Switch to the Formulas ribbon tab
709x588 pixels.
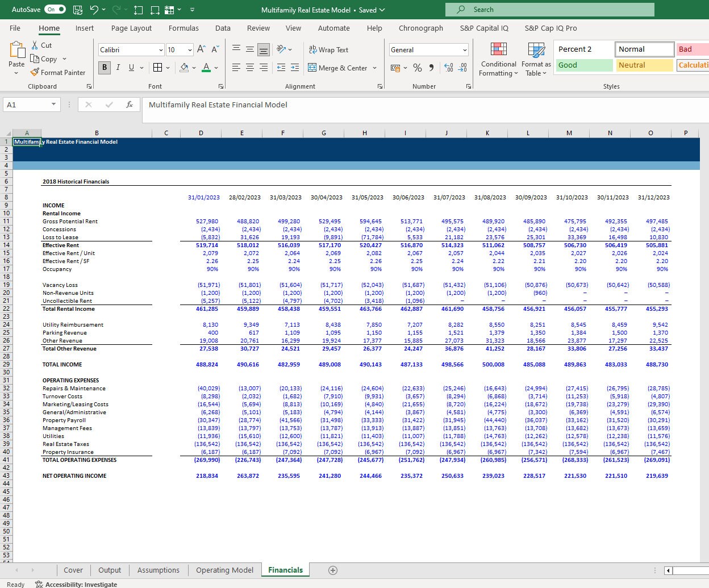(183, 28)
